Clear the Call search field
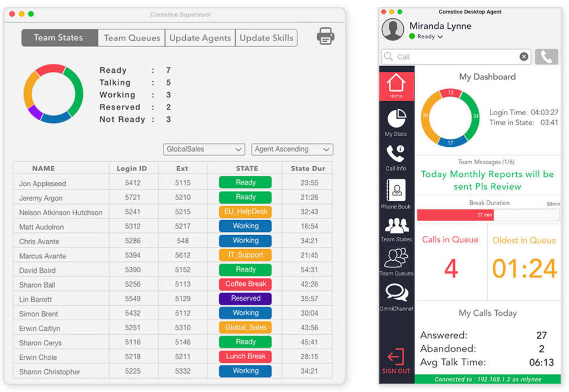 (x=523, y=57)
